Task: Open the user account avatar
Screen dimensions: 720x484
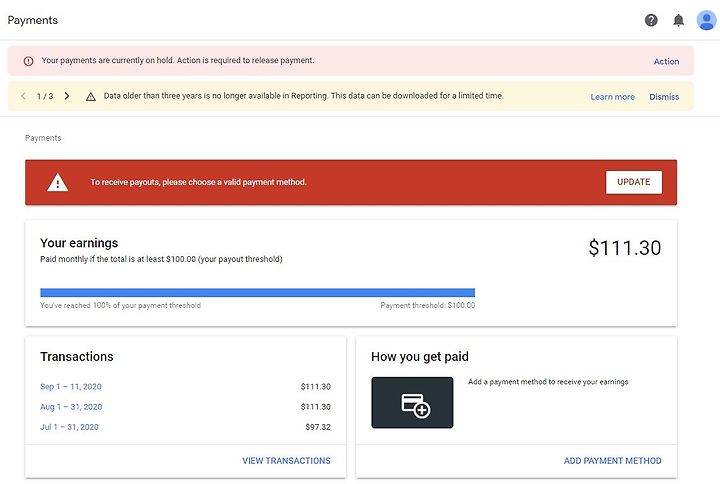Action: tap(706, 20)
